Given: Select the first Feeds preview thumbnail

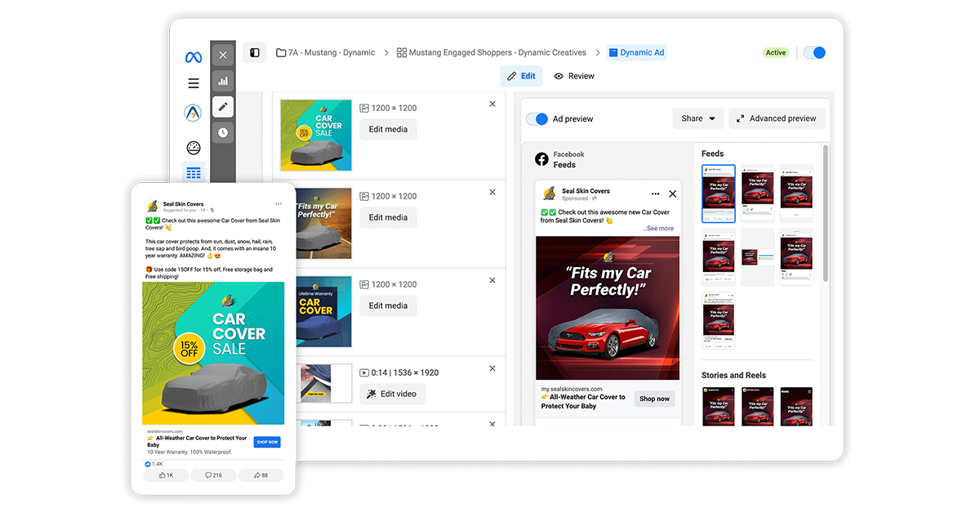Looking at the screenshot, I should pyautogui.click(x=719, y=194).
